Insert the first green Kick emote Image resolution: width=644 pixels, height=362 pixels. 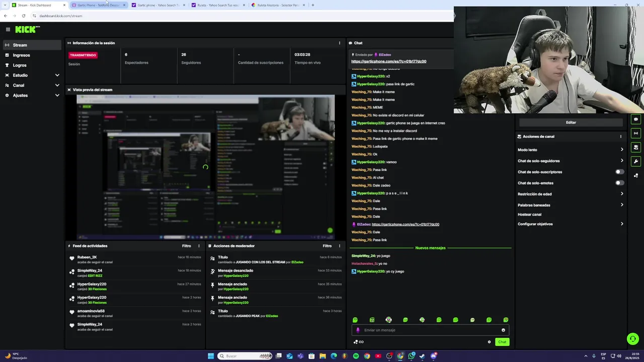(x=355, y=320)
